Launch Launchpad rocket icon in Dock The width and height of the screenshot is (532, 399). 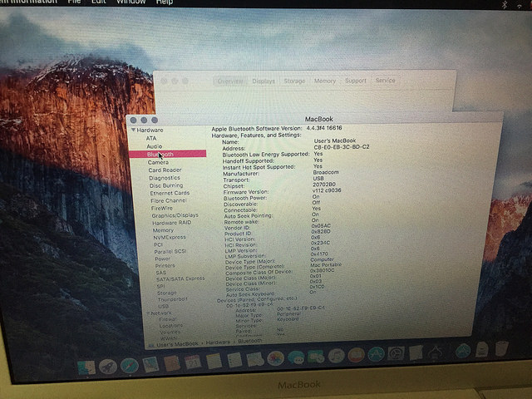tap(108, 367)
